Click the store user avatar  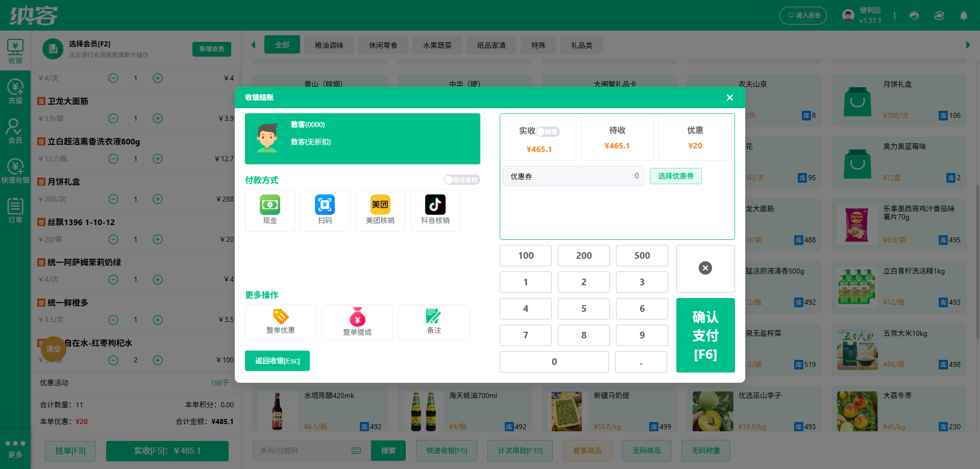pos(848,15)
